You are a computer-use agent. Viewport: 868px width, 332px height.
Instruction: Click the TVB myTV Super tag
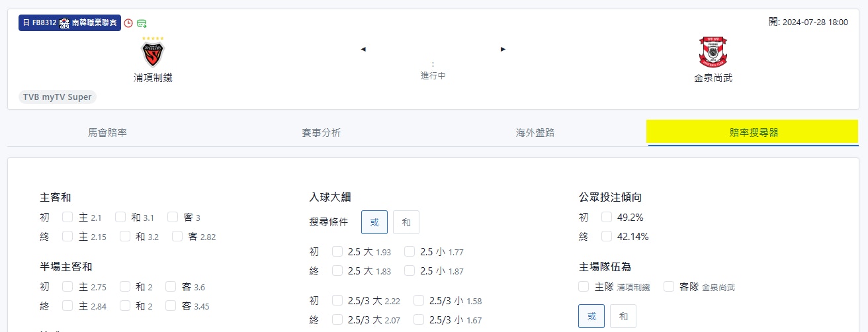click(x=58, y=97)
